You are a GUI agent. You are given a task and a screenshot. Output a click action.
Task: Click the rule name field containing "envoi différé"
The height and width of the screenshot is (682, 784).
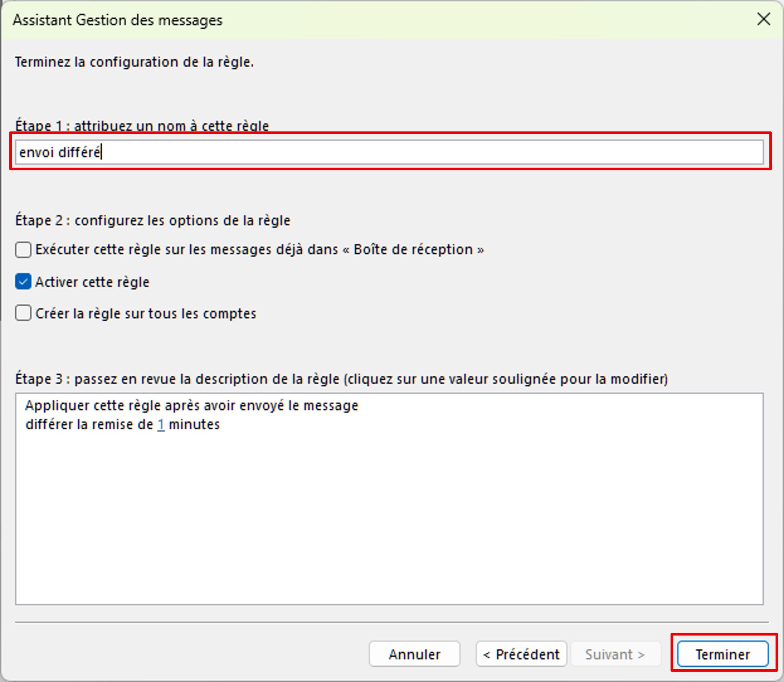tap(388, 152)
